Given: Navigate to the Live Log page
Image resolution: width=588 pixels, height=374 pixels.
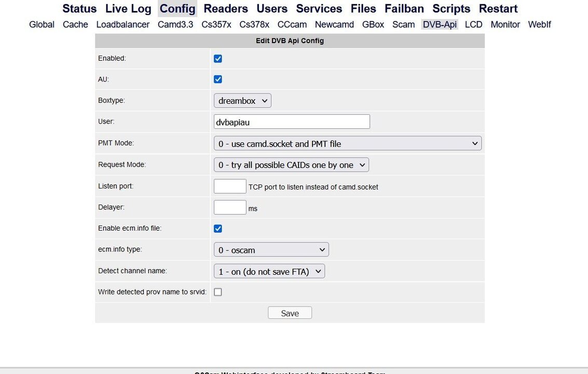Looking at the screenshot, I should point(128,8).
